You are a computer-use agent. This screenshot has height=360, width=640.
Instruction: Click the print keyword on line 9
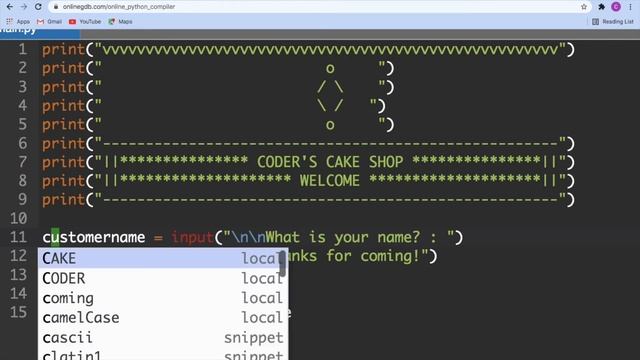pyautogui.click(x=64, y=200)
